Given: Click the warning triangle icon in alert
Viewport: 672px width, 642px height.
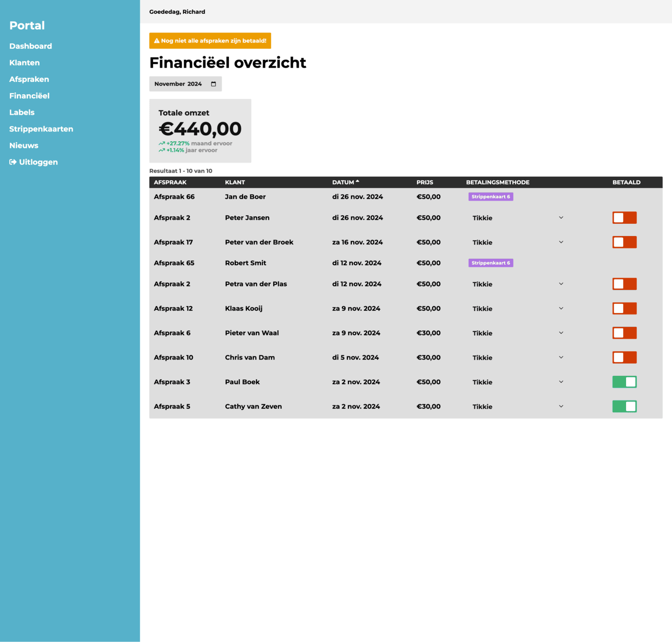Looking at the screenshot, I should (157, 41).
